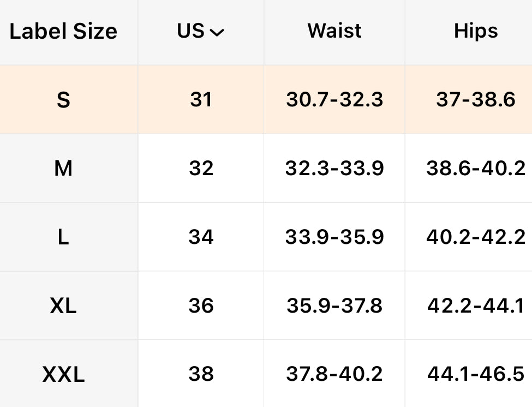Screen dimensions: 532x407
Task: Click US size 32 cell
Action: point(201,169)
